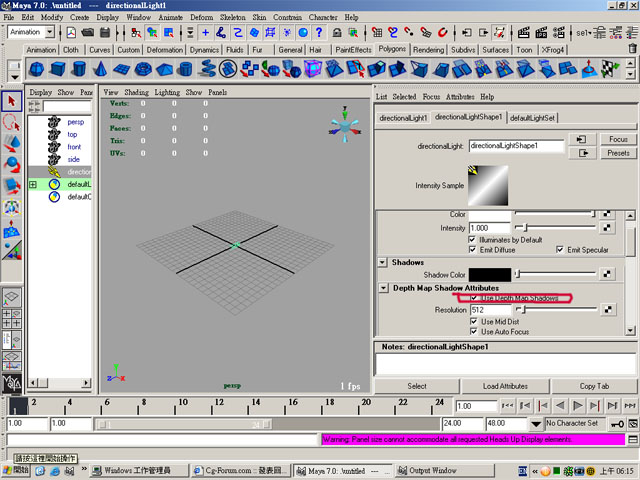Image resolution: width=640 pixels, height=480 pixels.
Task: Create a polygon cone from the shelf
Action: [100, 69]
